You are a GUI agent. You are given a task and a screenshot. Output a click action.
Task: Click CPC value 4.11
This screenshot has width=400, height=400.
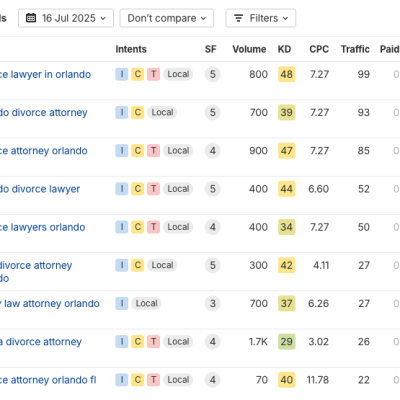point(321,265)
